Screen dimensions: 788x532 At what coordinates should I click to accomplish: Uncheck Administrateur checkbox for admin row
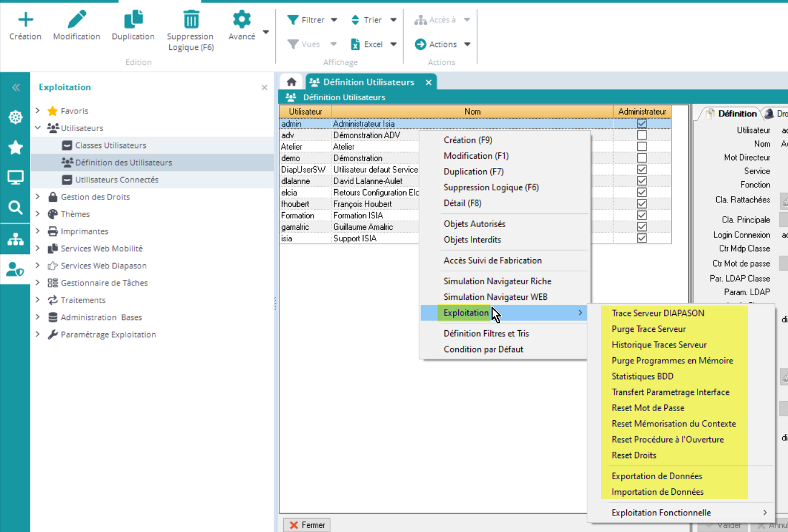642,124
